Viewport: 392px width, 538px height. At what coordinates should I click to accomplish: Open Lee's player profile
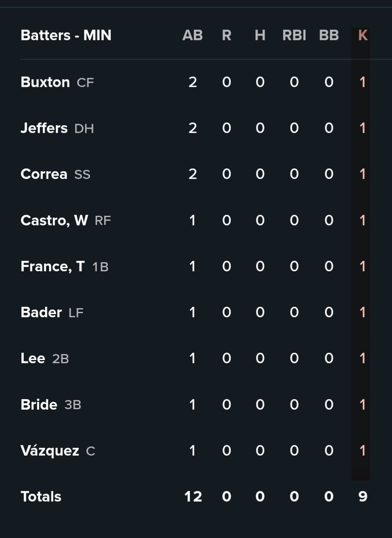[x=33, y=359]
